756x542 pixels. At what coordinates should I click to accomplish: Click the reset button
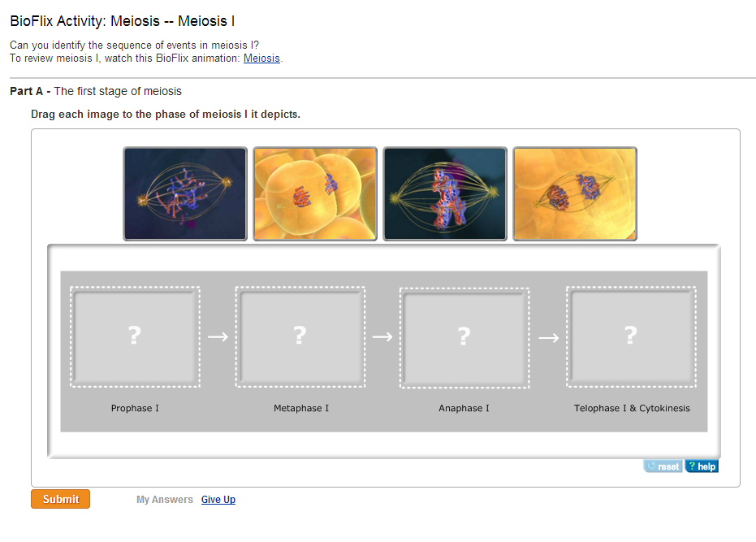coord(663,466)
